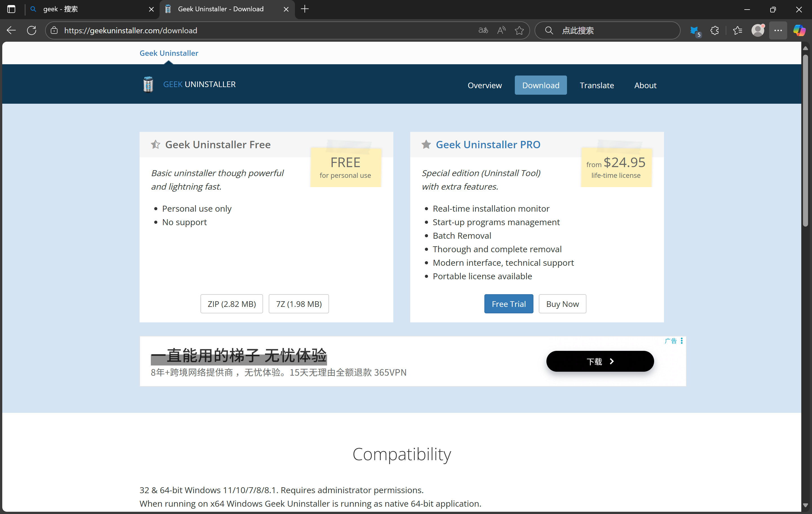Click the star beside Geek Uninstaller Free
This screenshot has width=812, height=514.
point(155,144)
